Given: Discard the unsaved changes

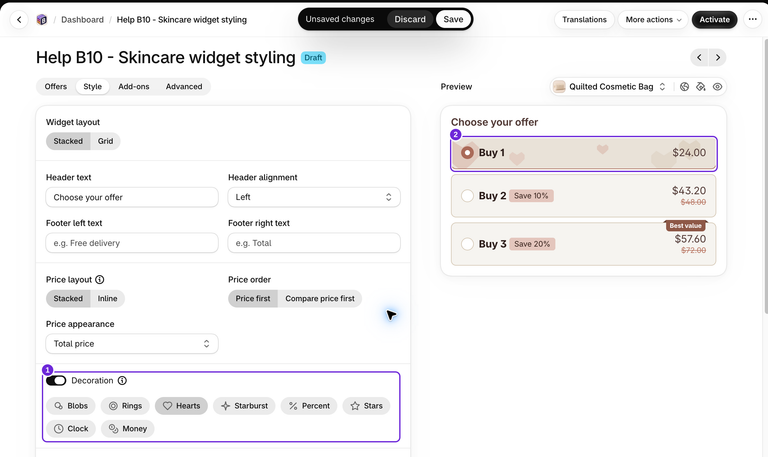Looking at the screenshot, I should [410, 19].
